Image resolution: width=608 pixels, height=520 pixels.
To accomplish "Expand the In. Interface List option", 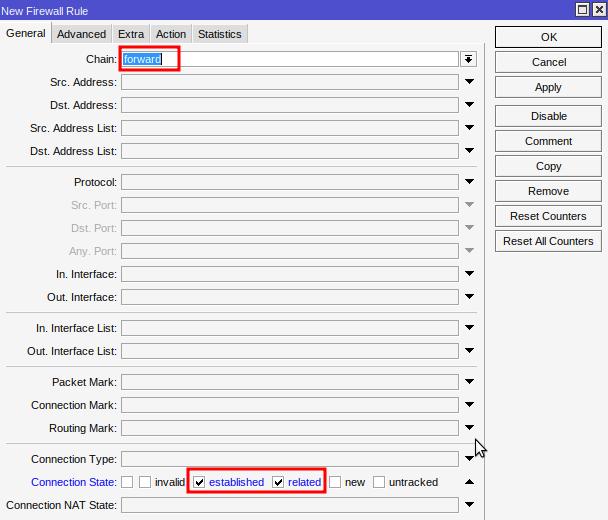I will pos(469,328).
